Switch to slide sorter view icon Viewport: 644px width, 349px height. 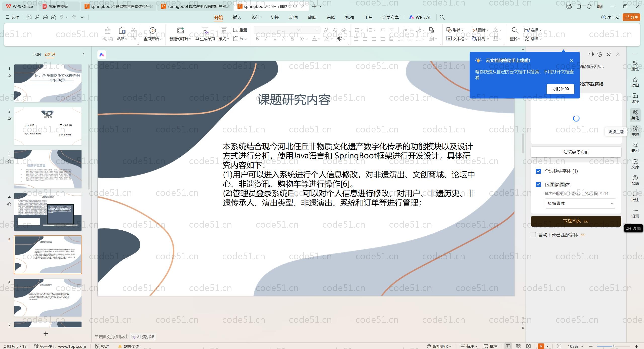[518, 346]
